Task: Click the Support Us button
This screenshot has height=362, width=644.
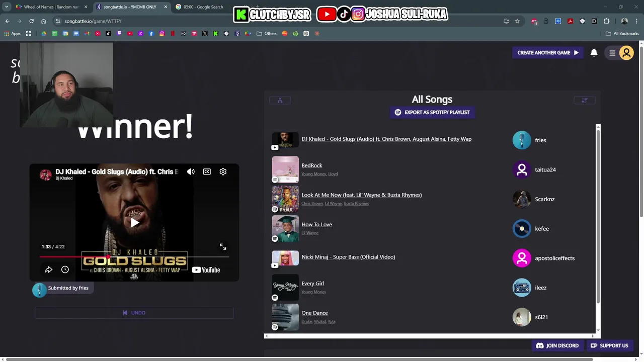Action: pyautogui.click(x=609, y=346)
